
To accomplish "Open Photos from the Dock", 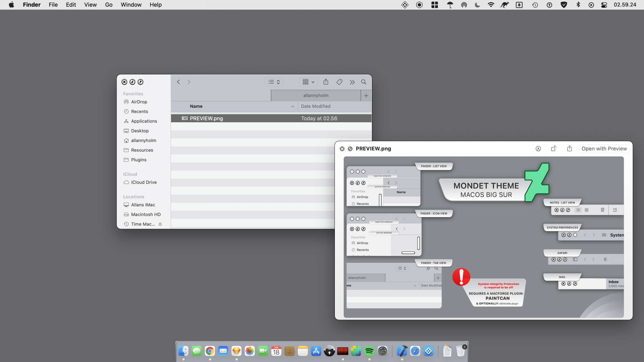I will (x=250, y=351).
